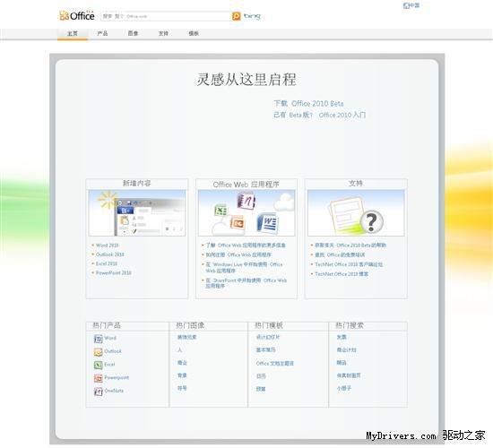The image size is (493, 448).
Task: Click the orange Bing search button
Action: (x=236, y=16)
